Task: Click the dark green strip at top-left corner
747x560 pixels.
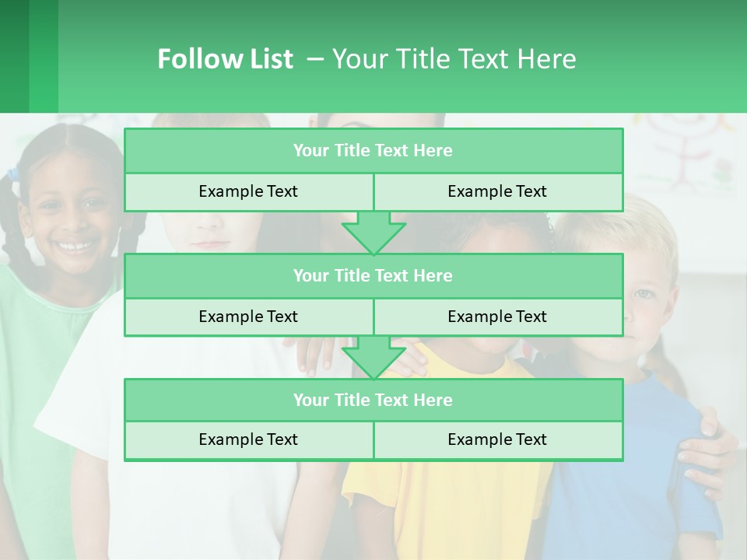Action: [x=14, y=56]
